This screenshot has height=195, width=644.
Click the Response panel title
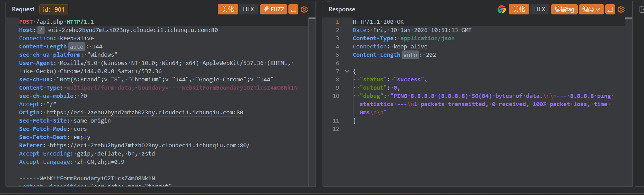click(x=342, y=9)
